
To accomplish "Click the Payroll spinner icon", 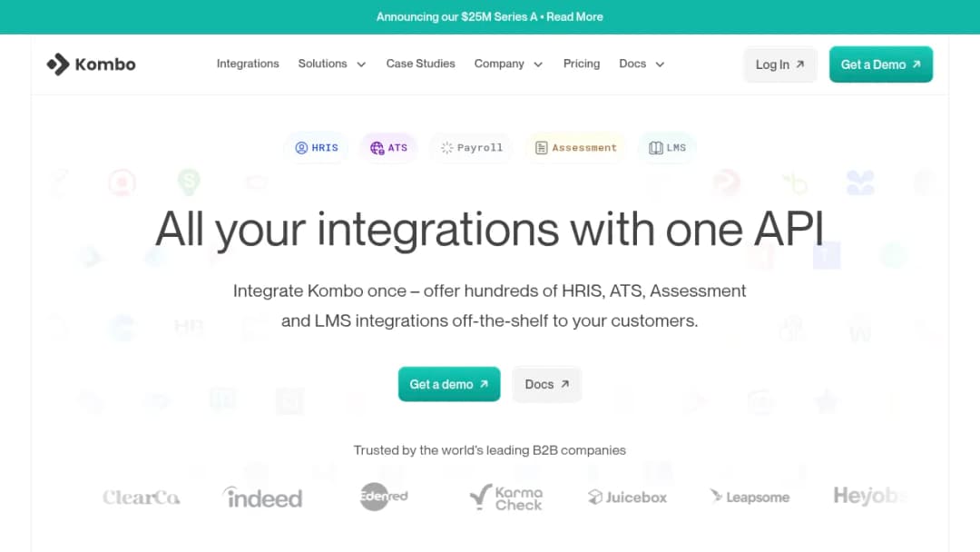I will pyautogui.click(x=446, y=148).
